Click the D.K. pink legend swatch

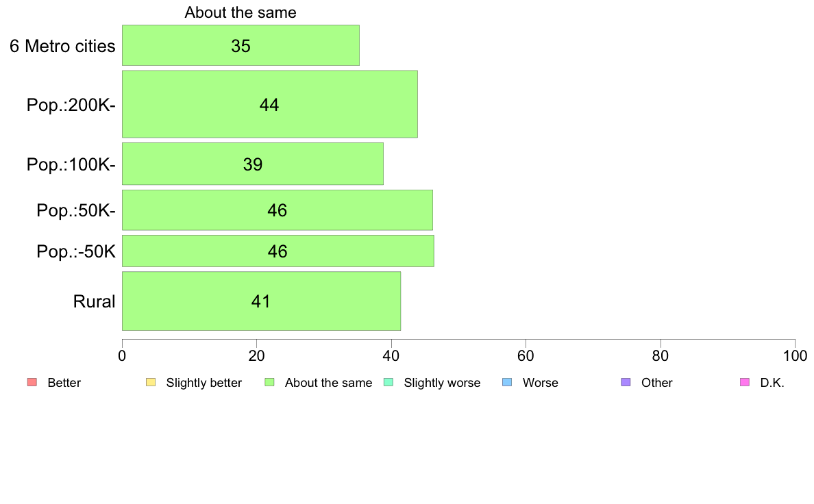(x=744, y=383)
